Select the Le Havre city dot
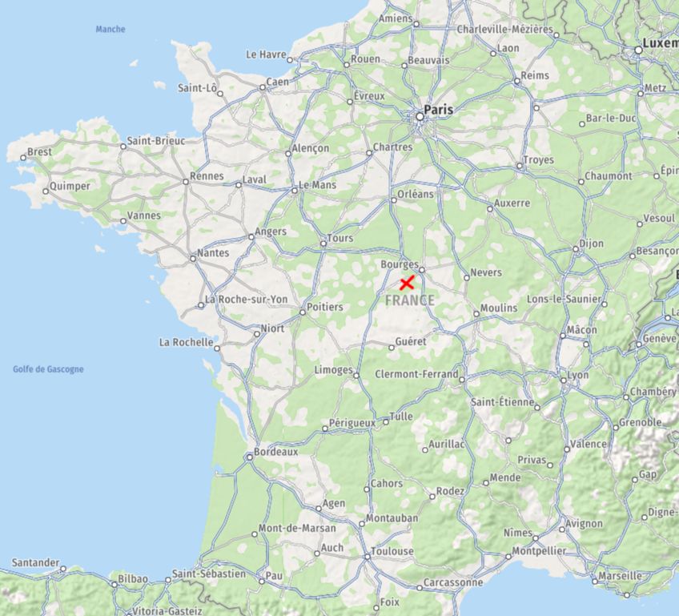The height and width of the screenshot is (616, 679). 290,60
